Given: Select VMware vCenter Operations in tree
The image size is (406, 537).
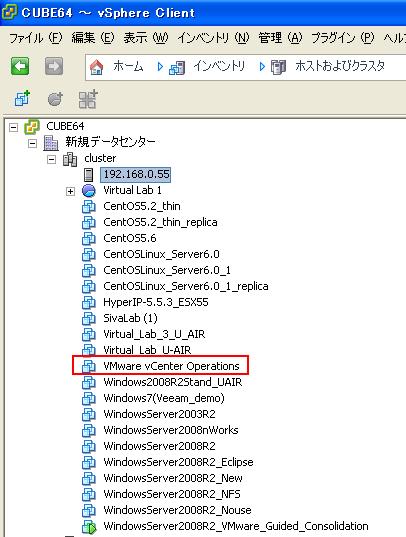Looking at the screenshot, I should 171,366.
